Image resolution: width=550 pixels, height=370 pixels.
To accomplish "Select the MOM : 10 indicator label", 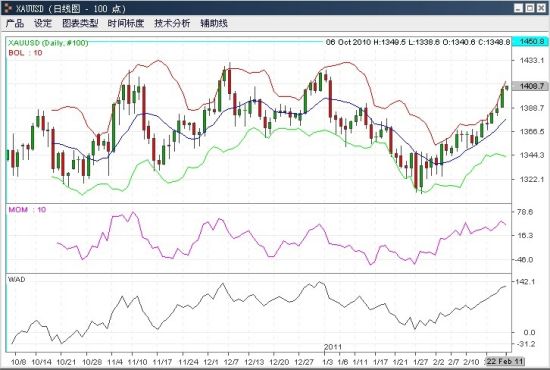I will coord(27,210).
